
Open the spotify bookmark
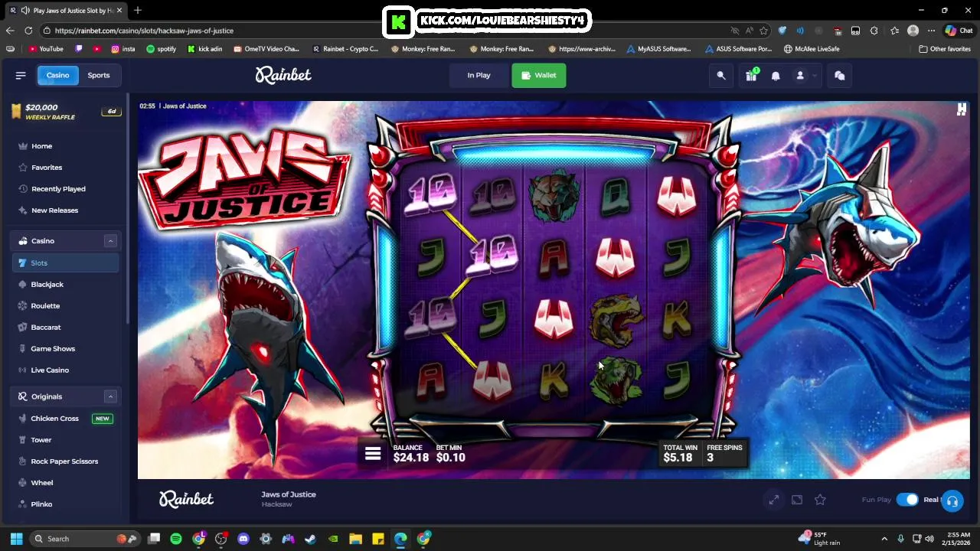pyautogui.click(x=161, y=49)
